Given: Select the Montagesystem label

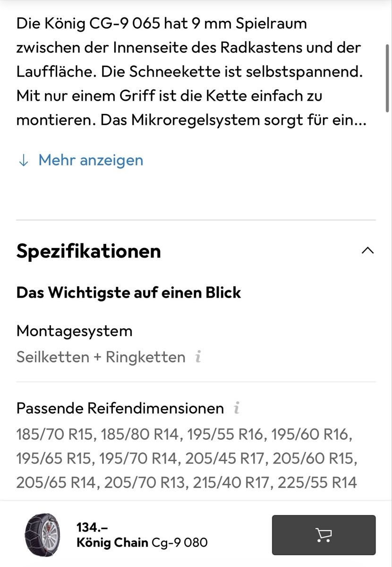Looking at the screenshot, I should point(74,331).
